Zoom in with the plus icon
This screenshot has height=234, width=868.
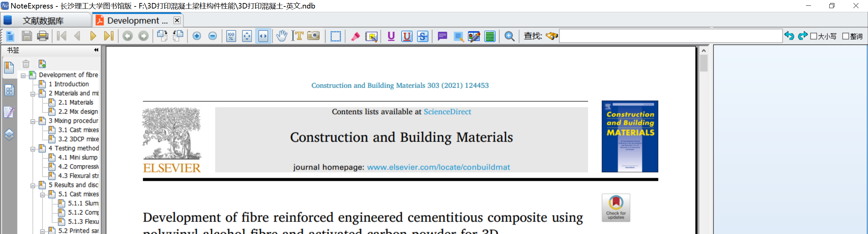(197, 36)
